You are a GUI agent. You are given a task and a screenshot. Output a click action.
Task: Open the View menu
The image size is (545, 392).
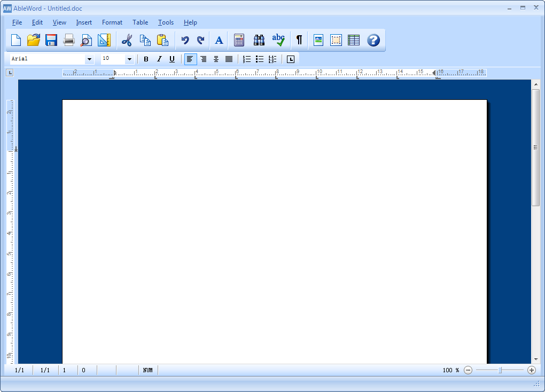pyautogui.click(x=59, y=22)
